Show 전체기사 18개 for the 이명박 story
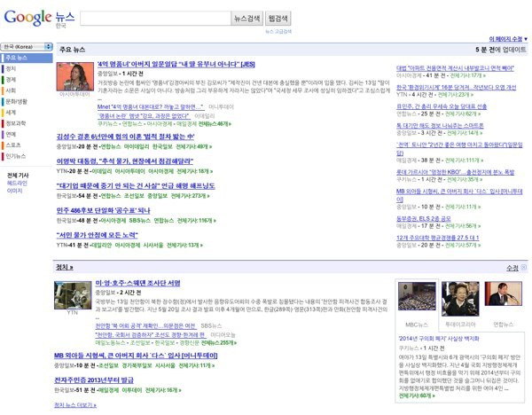Screen dimensions: 532x415 [195, 171]
